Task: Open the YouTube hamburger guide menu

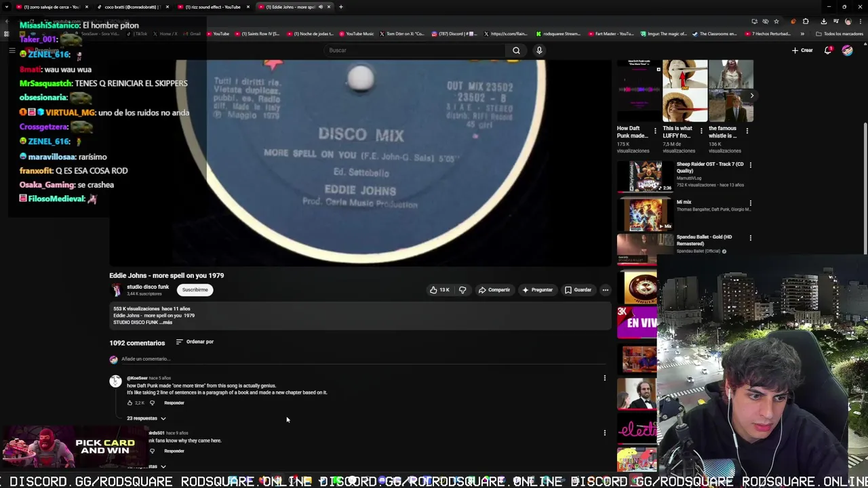Action: point(12,50)
